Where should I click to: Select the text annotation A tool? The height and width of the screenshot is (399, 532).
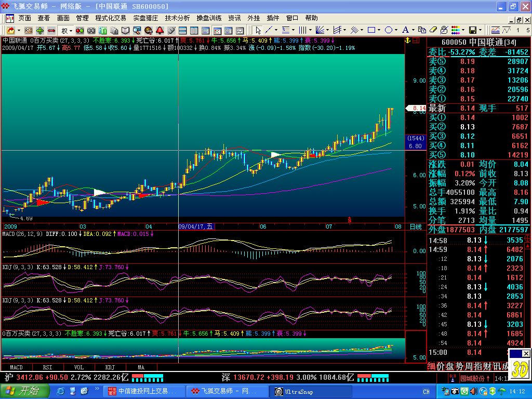click(x=405, y=30)
